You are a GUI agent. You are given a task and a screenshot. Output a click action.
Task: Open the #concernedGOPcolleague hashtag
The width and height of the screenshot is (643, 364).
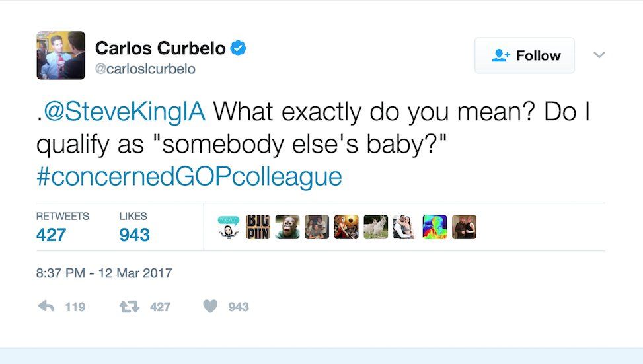coord(189,177)
